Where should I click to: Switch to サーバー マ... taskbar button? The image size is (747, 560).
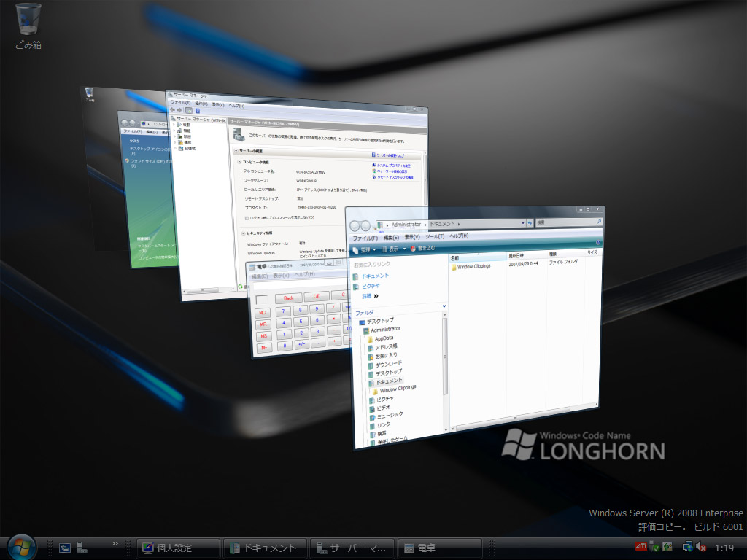352,548
